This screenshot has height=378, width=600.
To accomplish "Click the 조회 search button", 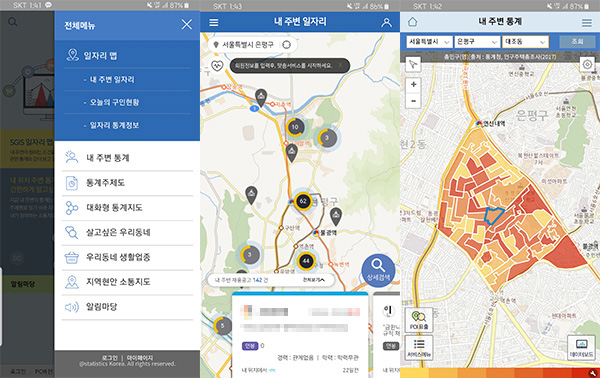I will coord(577,41).
